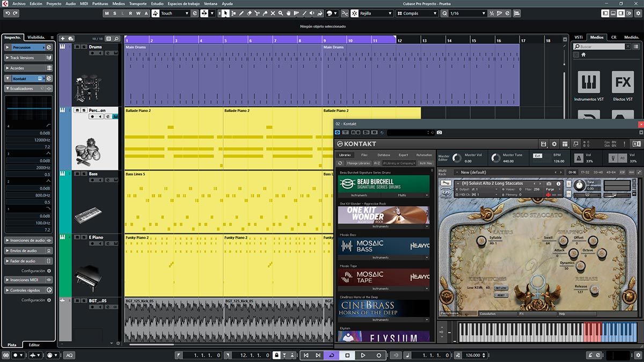Open the Multi Rack New (default) dropdown
This screenshot has height=362, width=644.
click(508, 172)
